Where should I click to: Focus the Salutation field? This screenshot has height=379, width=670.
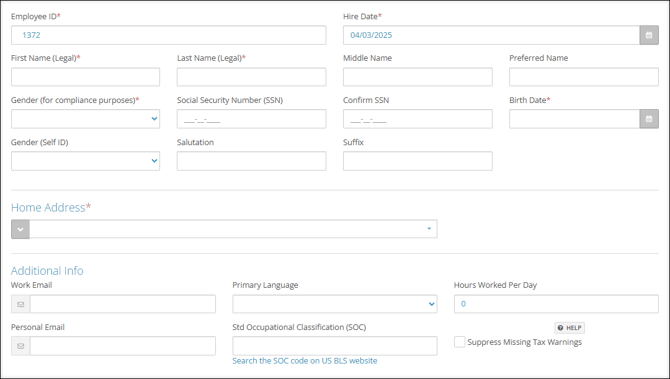[251, 161]
